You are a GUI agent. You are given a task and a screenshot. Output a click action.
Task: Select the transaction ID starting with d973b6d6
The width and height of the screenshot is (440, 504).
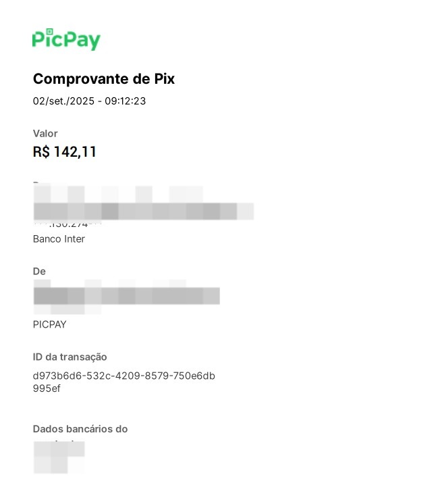(x=123, y=376)
